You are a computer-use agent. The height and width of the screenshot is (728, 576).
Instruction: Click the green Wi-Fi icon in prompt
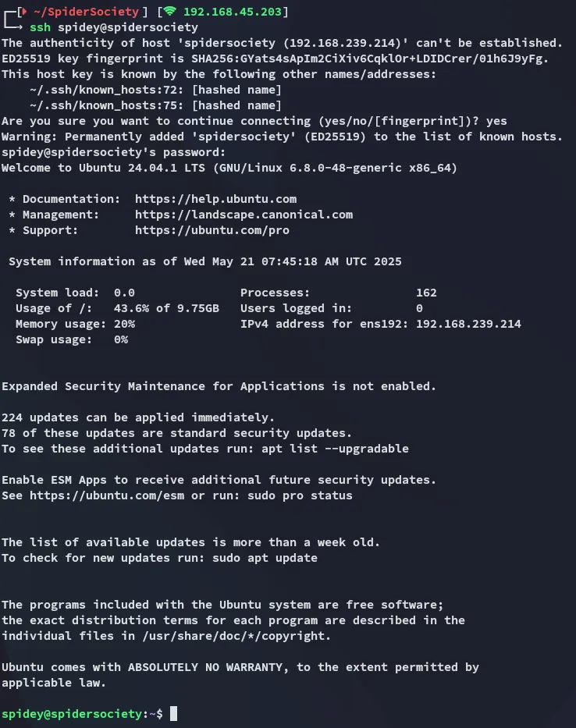[x=170, y=11]
